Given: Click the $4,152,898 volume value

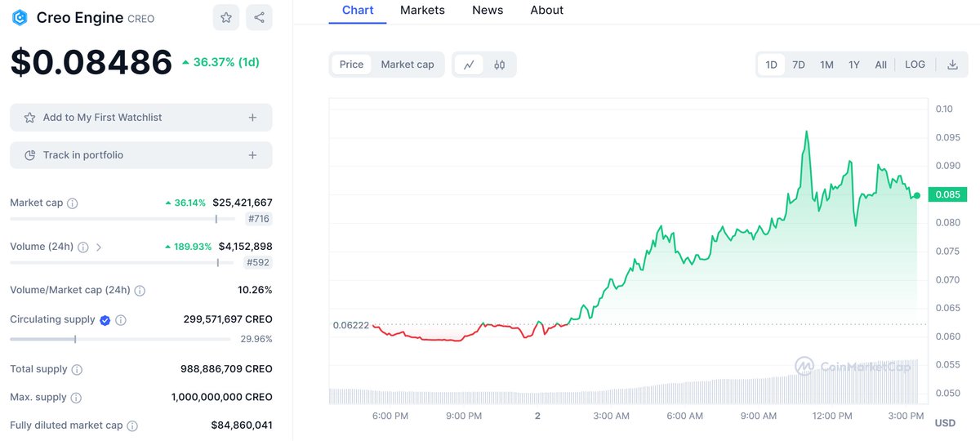Looking at the screenshot, I should 245,247.
